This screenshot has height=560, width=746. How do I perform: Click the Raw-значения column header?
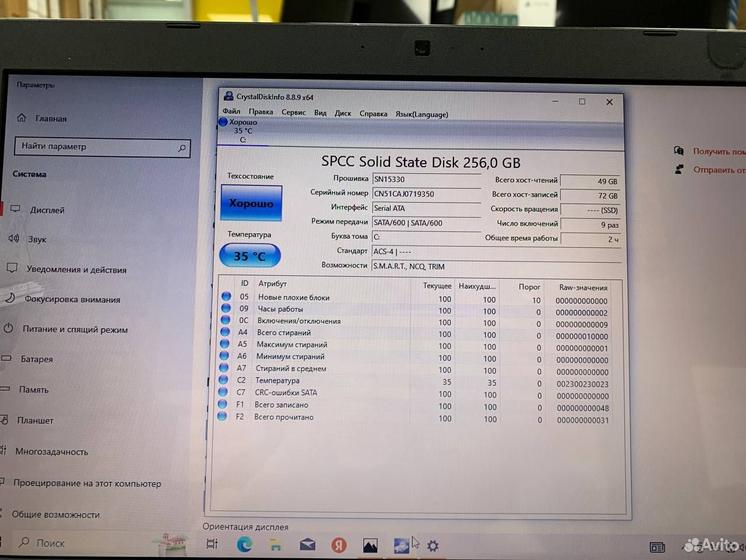(x=583, y=287)
